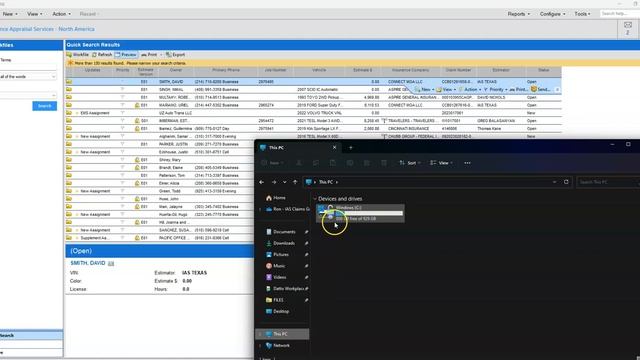
Task: Open Priority dropdown in floating row toolbar
Action: [496, 89]
